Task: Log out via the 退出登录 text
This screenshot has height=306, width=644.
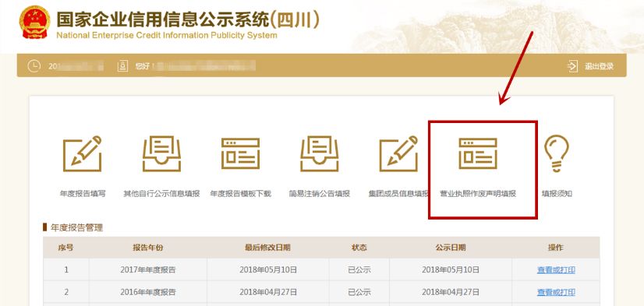Action: click(x=599, y=66)
